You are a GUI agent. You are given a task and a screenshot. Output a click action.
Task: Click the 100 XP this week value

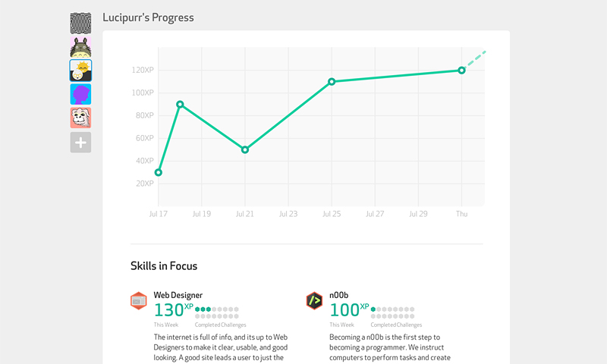349,310
